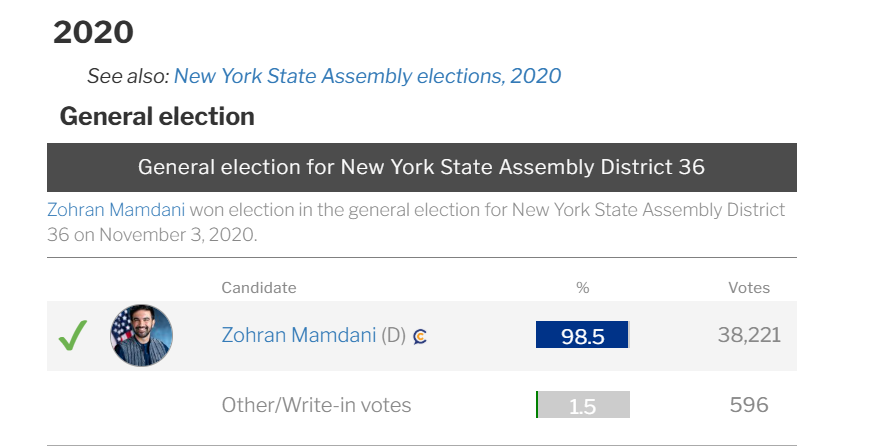Image resolution: width=877 pixels, height=447 pixels.
Task: Click the 2020 section heading
Action: pos(93,32)
